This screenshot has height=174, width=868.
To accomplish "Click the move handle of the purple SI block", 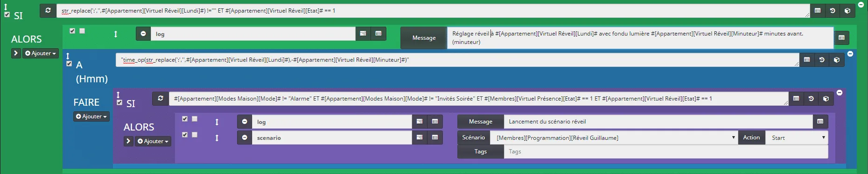I will click(118, 95).
